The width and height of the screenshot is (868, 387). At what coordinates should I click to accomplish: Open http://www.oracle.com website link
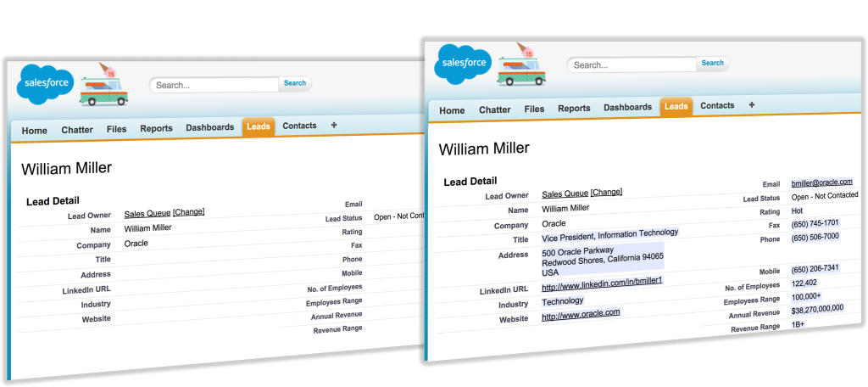tap(581, 316)
